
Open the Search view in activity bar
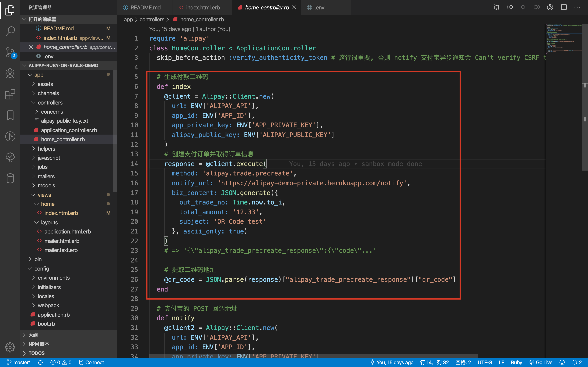(x=10, y=31)
